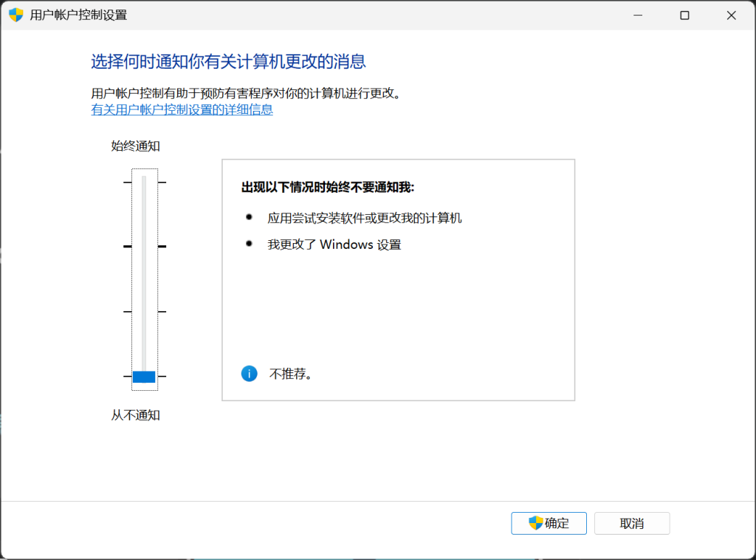The image size is (756, 560).
Task: Click the UAC shield icon in the title bar
Action: [16, 14]
